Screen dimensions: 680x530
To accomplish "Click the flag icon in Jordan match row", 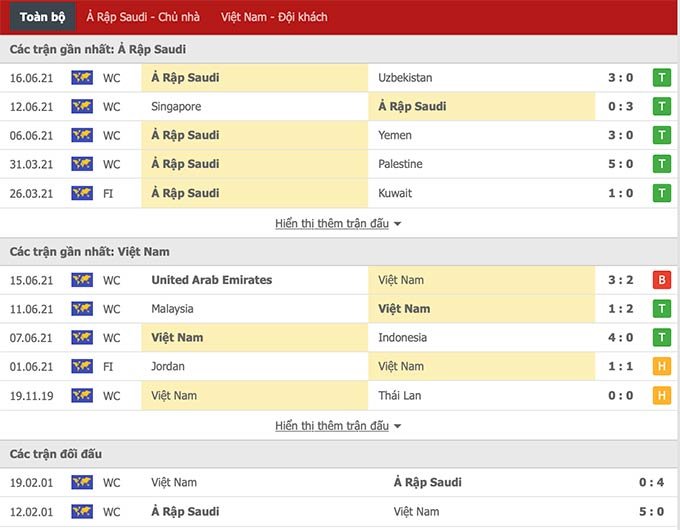I will click(82, 367).
